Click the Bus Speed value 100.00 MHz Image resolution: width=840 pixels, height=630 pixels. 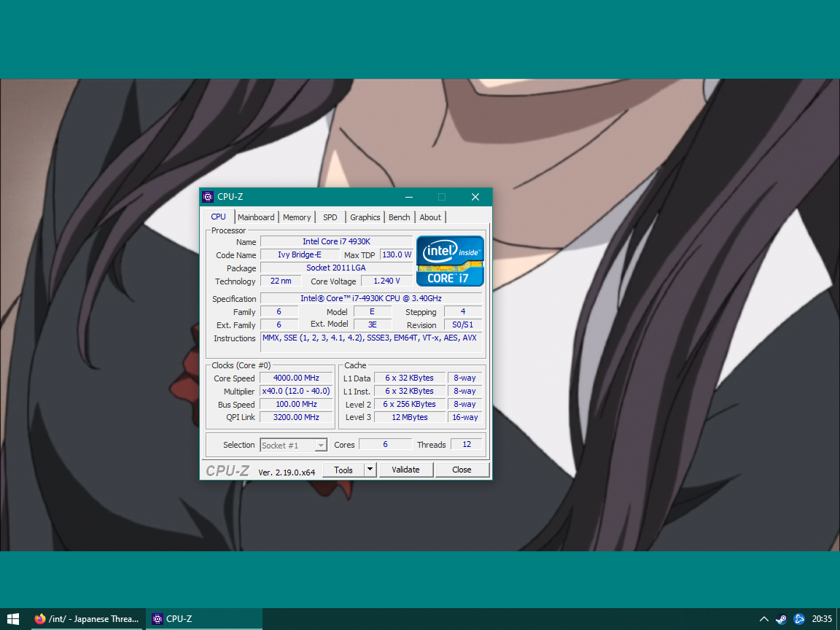click(296, 404)
